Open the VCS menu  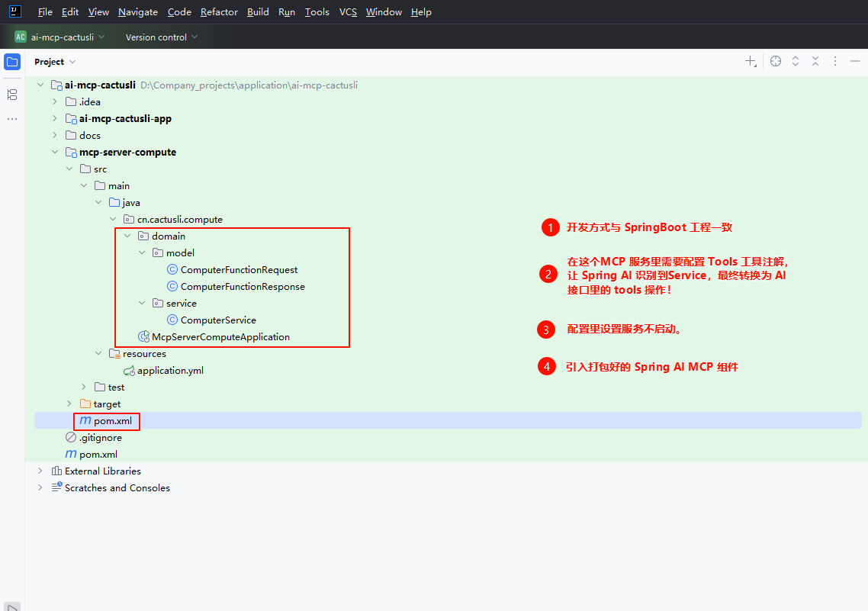pyautogui.click(x=349, y=11)
